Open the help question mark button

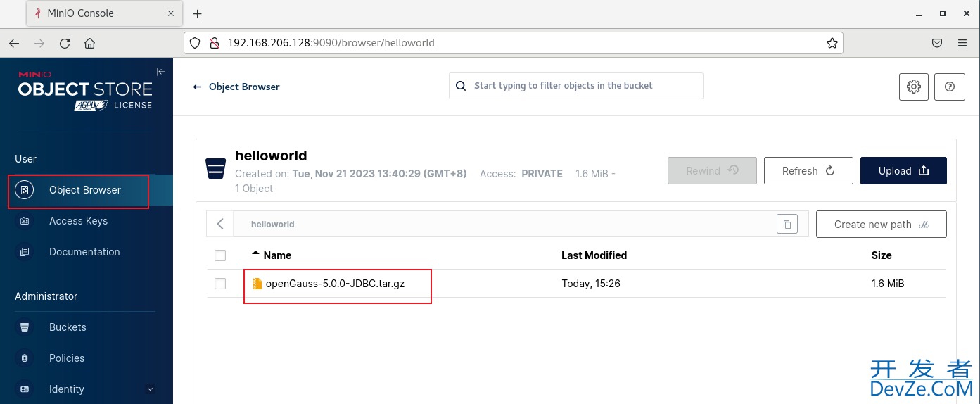click(950, 87)
